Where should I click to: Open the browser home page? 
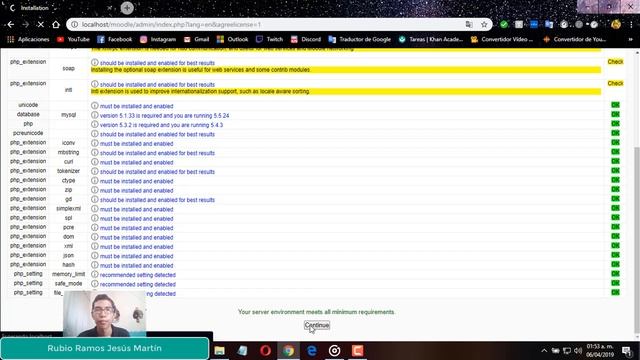coord(56,24)
